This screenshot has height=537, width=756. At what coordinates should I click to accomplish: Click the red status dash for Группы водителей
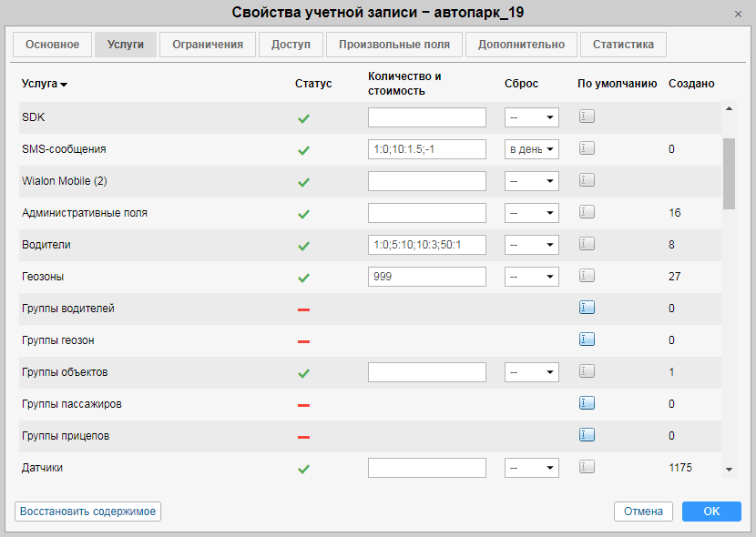coord(303,309)
